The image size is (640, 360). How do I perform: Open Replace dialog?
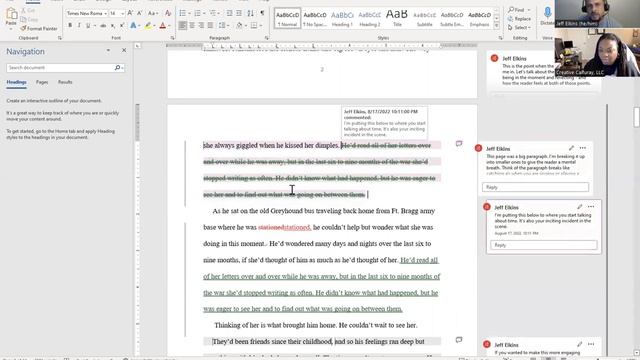[x=520, y=19]
